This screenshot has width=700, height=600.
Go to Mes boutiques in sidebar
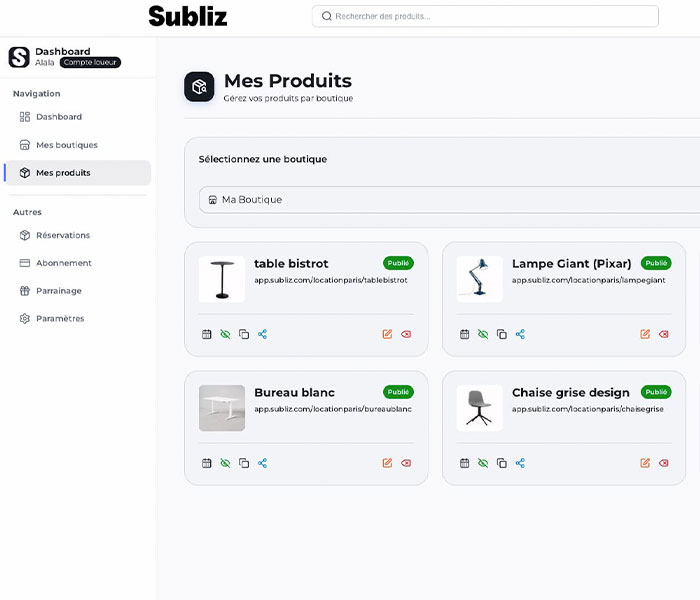click(x=66, y=145)
